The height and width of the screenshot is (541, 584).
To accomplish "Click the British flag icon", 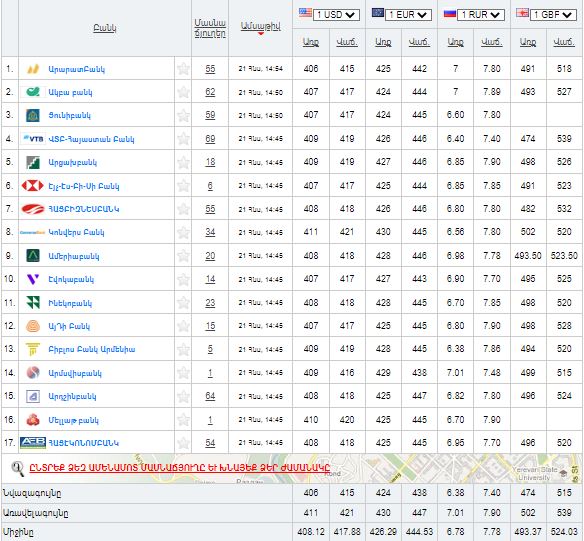I will (x=522, y=13).
